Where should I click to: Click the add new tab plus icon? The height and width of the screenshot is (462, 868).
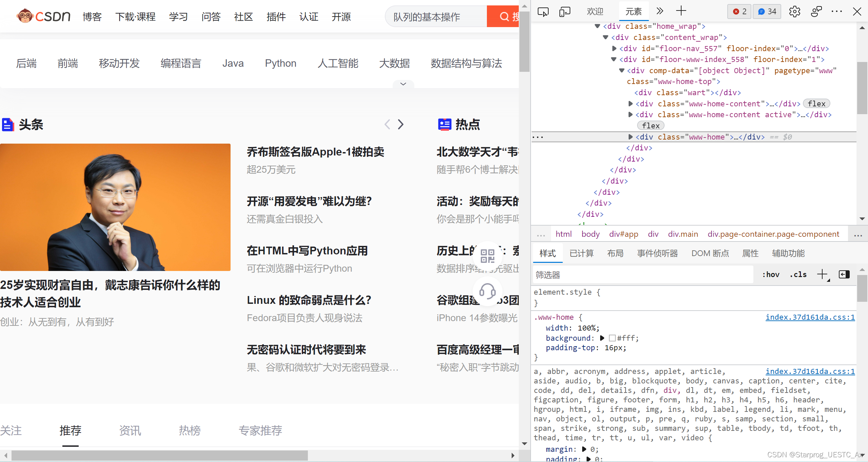[681, 11]
